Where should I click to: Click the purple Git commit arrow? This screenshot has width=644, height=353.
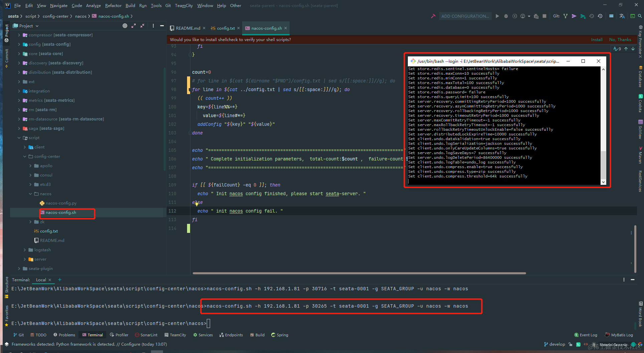click(x=574, y=16)
